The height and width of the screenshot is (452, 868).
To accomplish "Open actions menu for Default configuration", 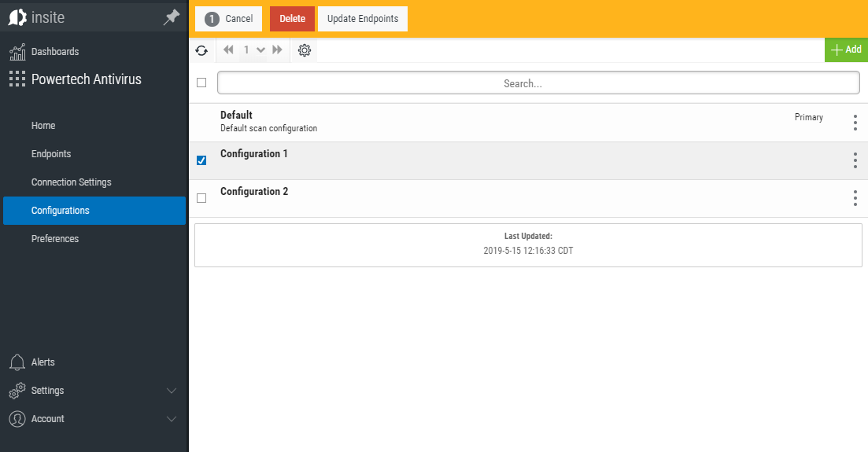I will (855, 123).
